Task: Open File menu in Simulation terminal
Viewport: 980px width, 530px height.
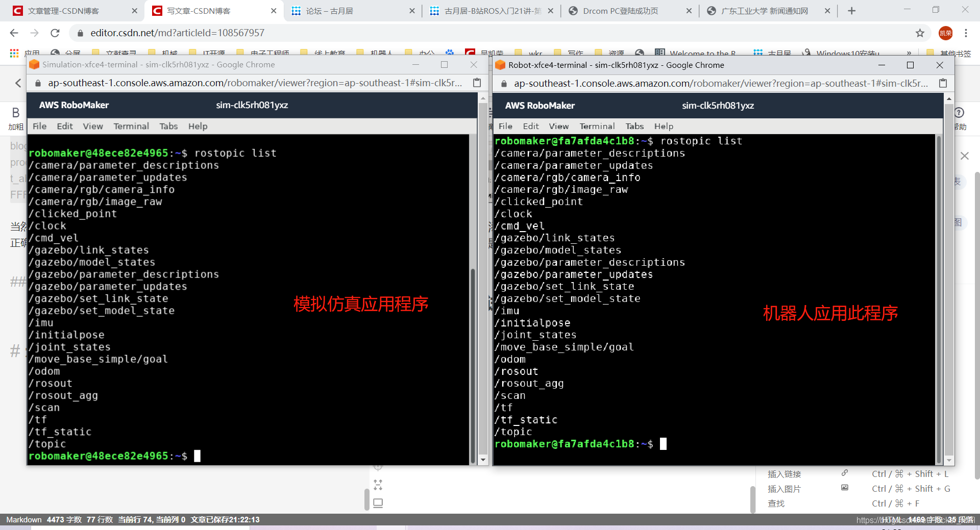Action: pos(39,126)
